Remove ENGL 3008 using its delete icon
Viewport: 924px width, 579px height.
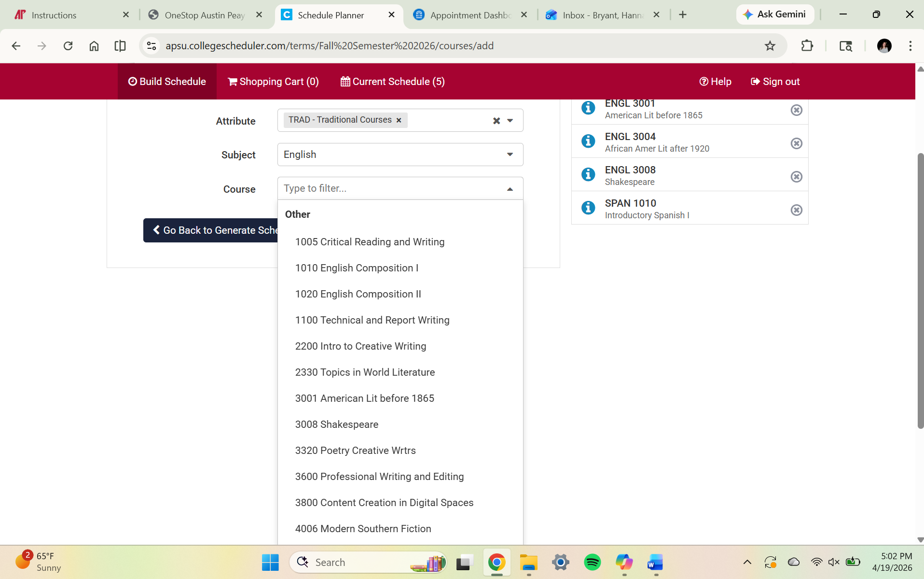(x=796, y=176)
